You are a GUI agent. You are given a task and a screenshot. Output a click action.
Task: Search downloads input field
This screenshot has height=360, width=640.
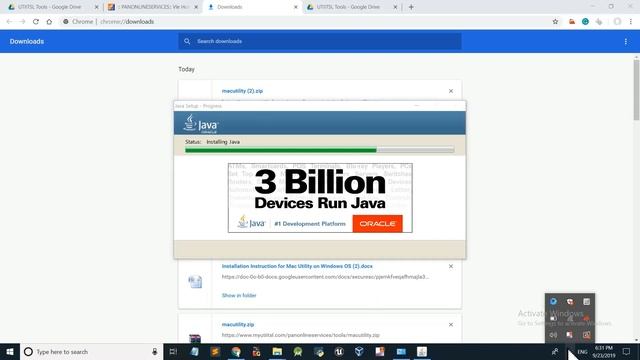(320, 41)
